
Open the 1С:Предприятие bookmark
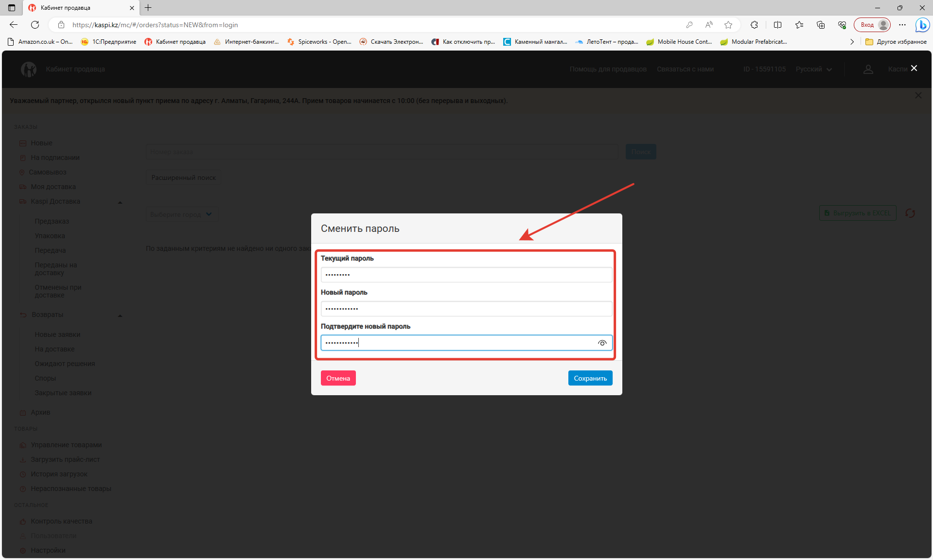pos(109,42)
